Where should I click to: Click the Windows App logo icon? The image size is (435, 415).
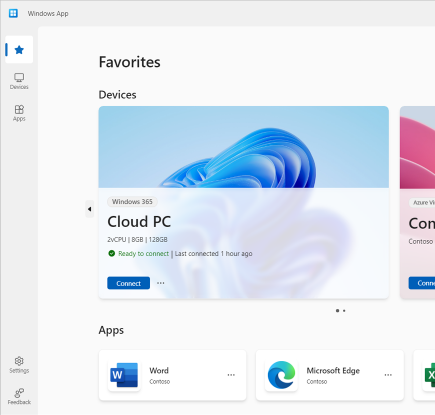[x=13, y=13]
